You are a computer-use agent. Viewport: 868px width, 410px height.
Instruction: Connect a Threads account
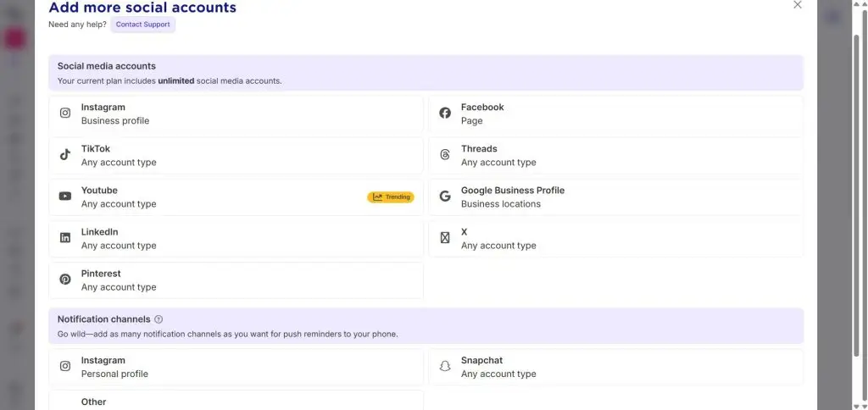(x=615, y=156)
